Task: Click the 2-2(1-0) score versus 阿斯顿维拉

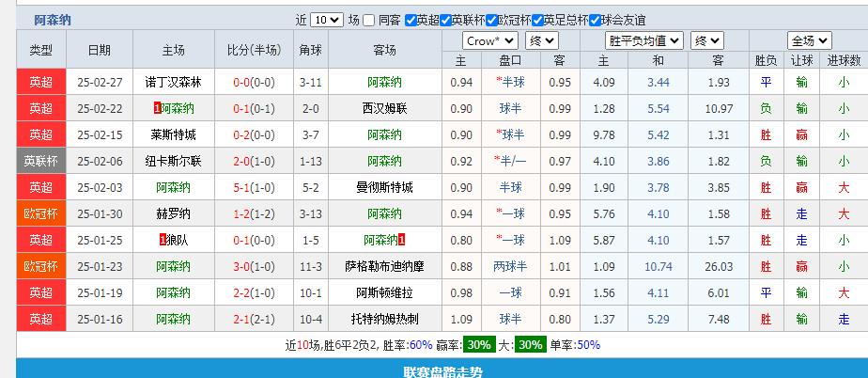Action: [254, 292]
